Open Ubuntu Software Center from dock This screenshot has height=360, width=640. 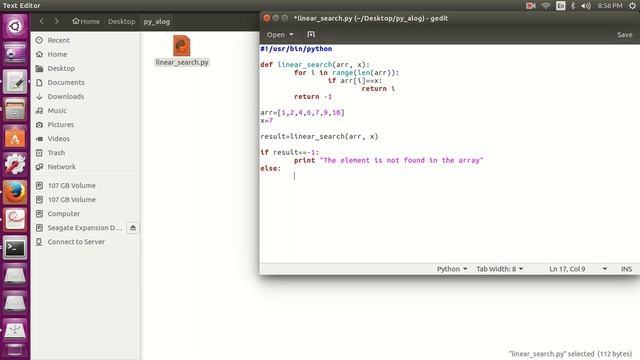[x=15, y=137]
